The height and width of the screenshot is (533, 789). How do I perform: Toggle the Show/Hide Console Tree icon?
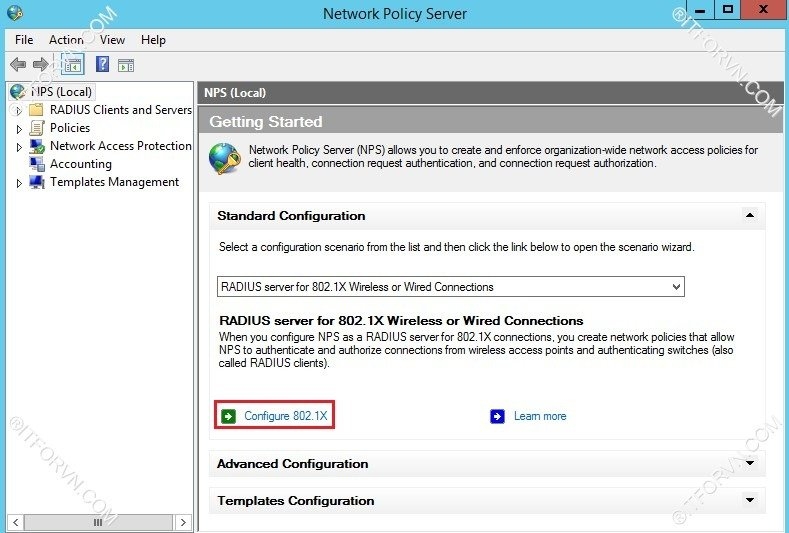click(72, 65)
